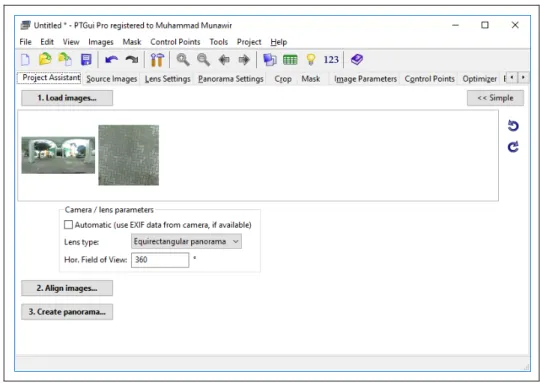The width and height of the screenshot is (540, 383).
Task: Save project with the floppy disk icon
Action: click(x=86, y=60)
